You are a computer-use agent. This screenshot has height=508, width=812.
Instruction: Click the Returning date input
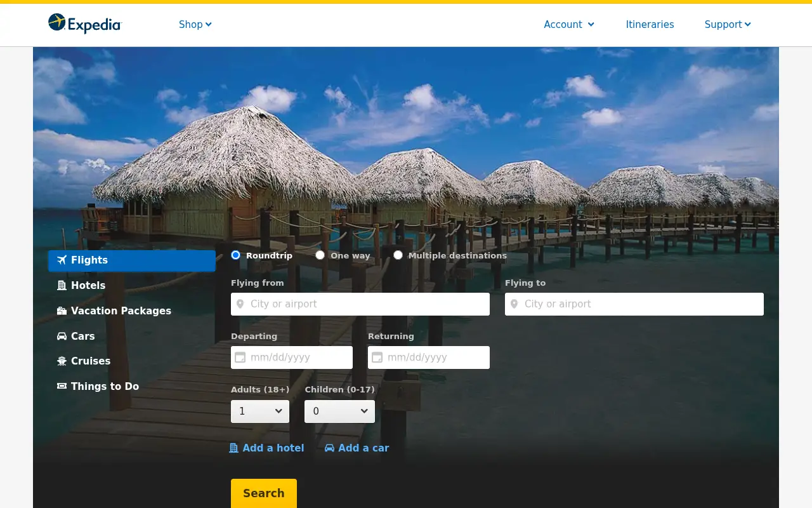coord(429,358)
